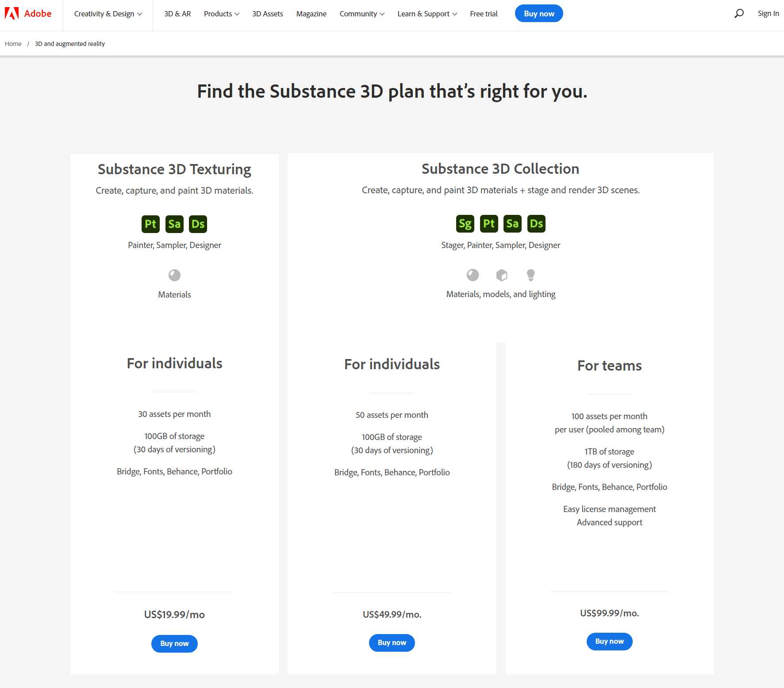The height and width of the screenshot is (688, 784).
Task: Click the Adobe logo icon
Action: click(12, 14)
